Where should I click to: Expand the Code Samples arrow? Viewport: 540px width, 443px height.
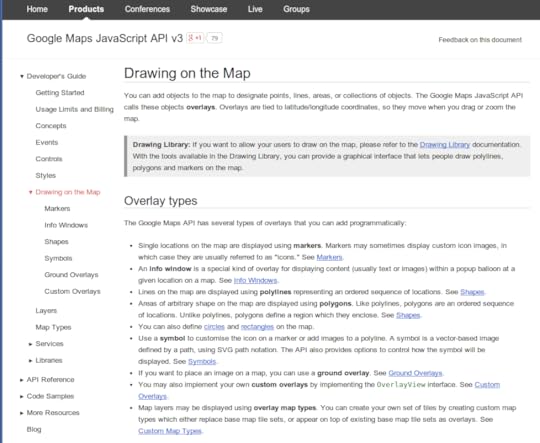[22, 396]
